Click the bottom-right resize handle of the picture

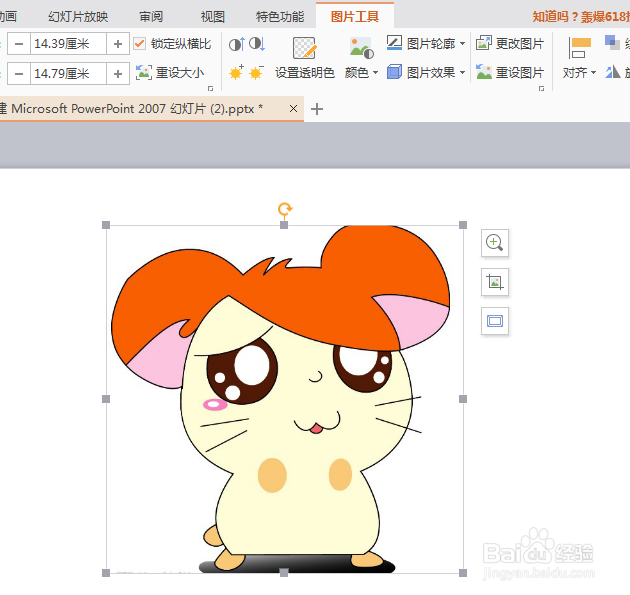click(463, 573)
